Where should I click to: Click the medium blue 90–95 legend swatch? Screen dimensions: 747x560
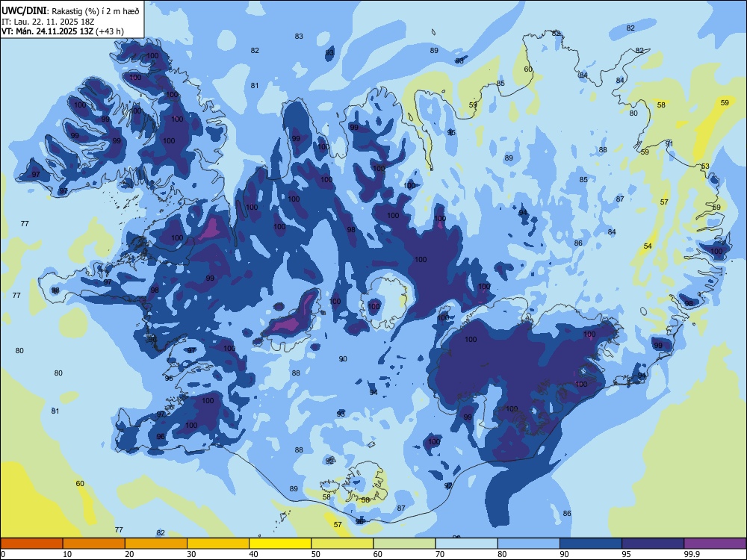pos(591,544)
